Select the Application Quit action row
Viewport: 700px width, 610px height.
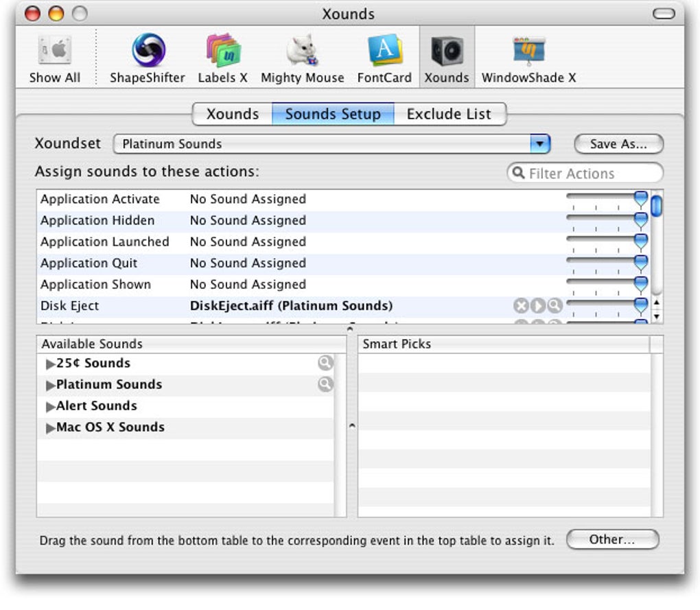coord(343,263)
